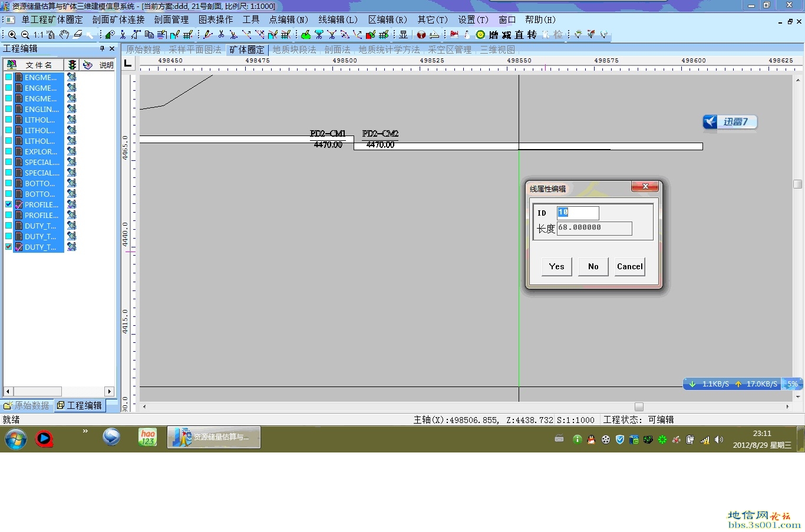Pin the 工程编辑 panel with pushpin icon
Viewport: 805px width, 532px height.
102,48
